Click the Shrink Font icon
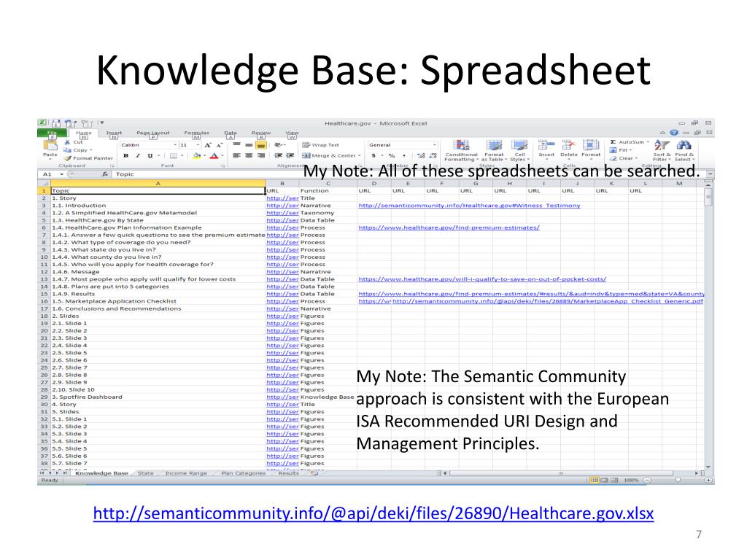Image resolution: width=747 pixels, height=560 pixels. coord(219,145)
